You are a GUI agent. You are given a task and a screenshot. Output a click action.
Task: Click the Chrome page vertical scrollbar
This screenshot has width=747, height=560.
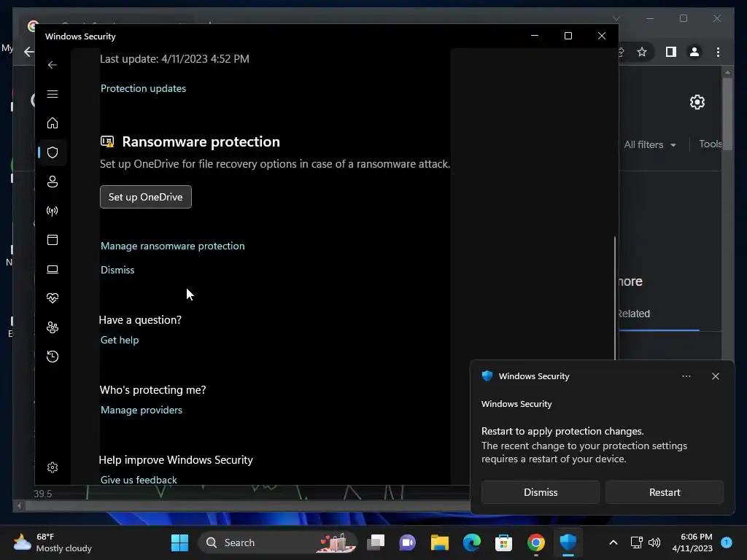(727, 114)
